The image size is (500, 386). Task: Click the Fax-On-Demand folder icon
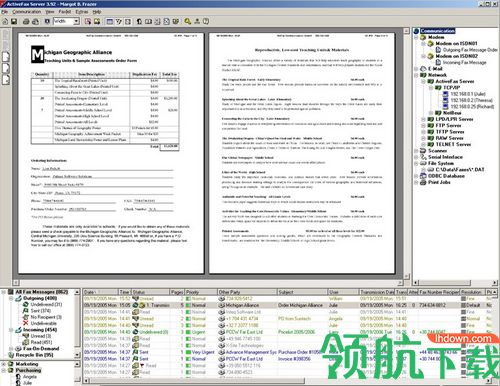(x=18, y=349)
